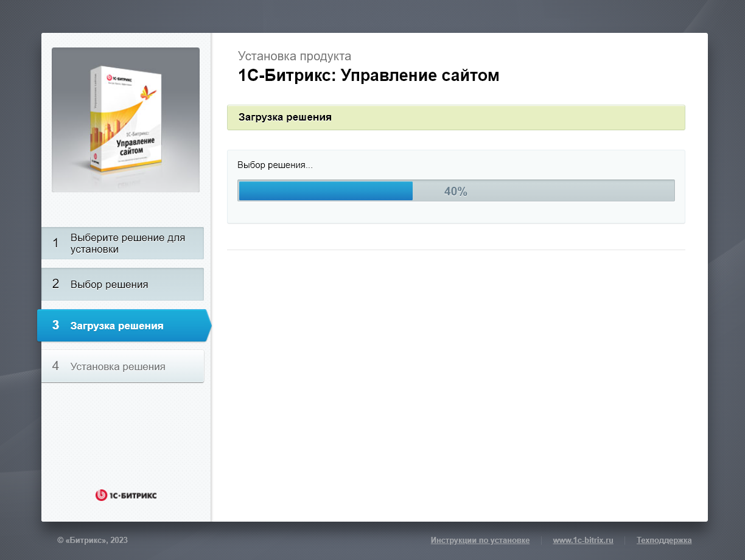
Task: Visit the www.1c-bitrix.ru footer link
Action: pyautogui.click(x=582, y=541)
